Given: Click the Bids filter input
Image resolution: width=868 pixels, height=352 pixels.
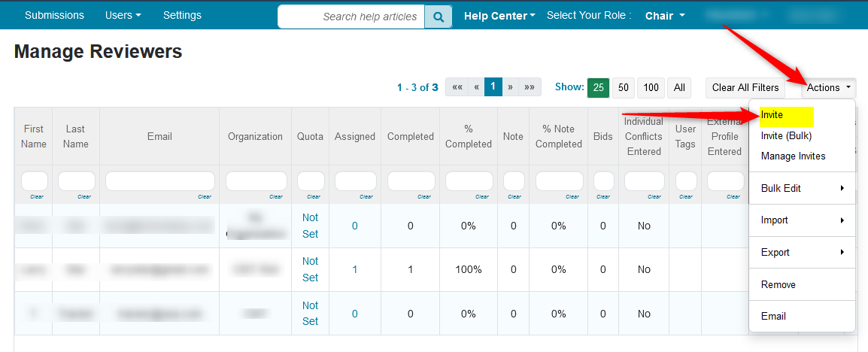Looking at the screenshot, I should (603, 181).
